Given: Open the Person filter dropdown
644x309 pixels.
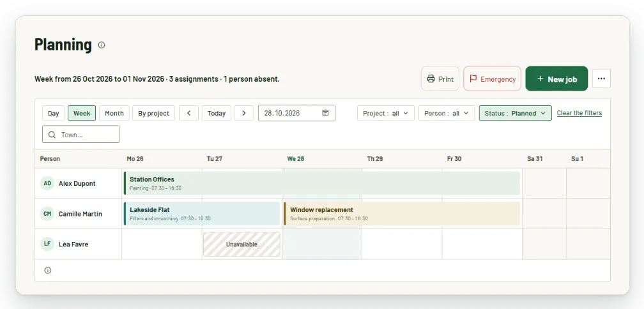Looking at the screenshot, I should click(x=447, y=113).
